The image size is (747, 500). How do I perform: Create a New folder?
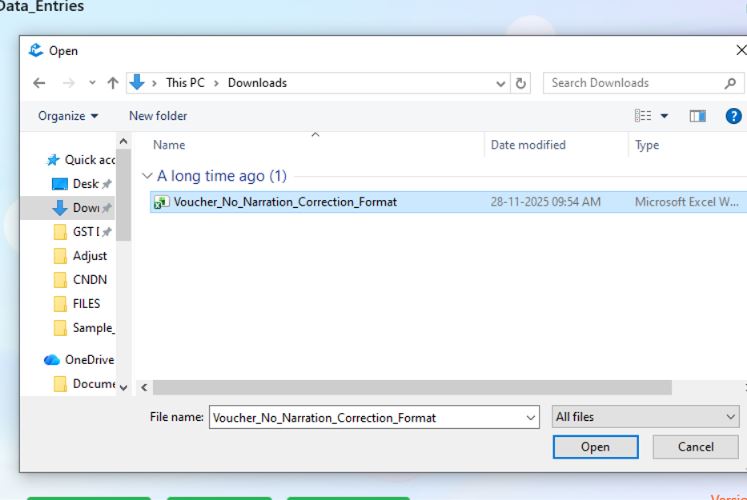pos(158,116)
